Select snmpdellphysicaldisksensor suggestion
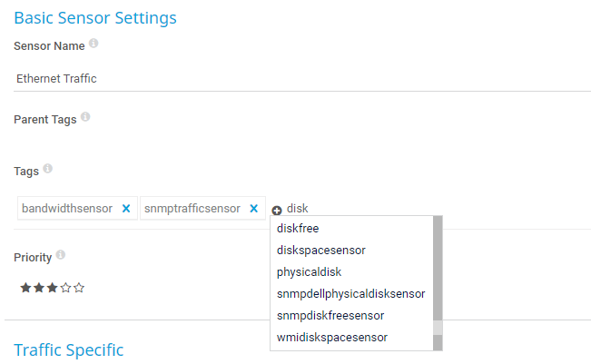This screenshot has height=364, width=591. (x=350, y=293)
